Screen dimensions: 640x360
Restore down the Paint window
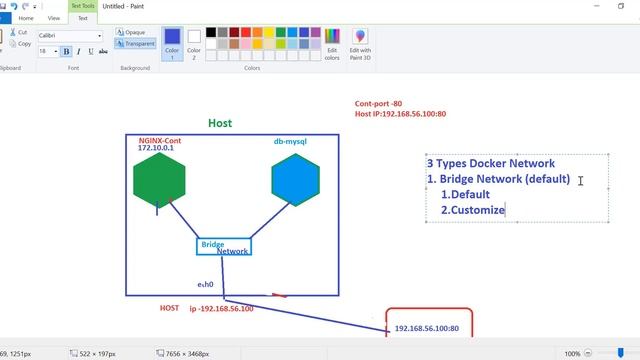621,6
